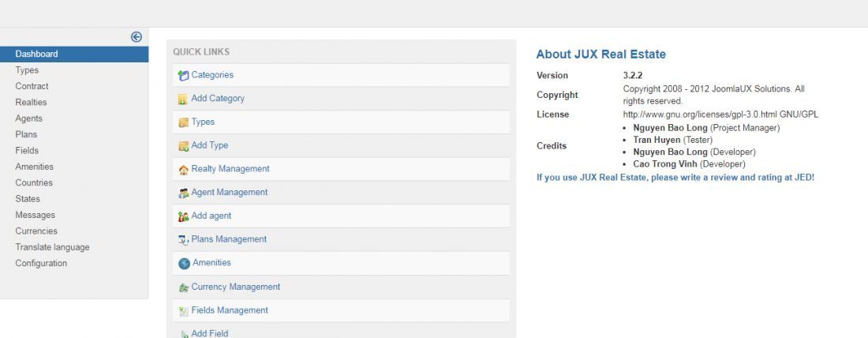
Task: Click the Add agent icon
Action: 184,216
